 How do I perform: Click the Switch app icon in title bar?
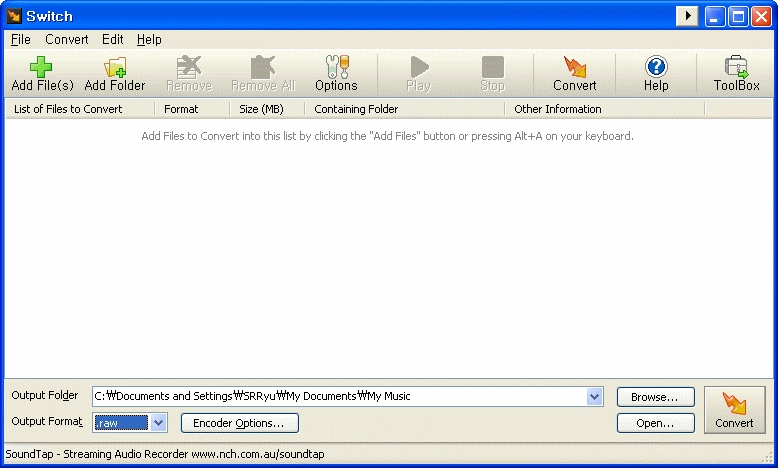point(14,16)
